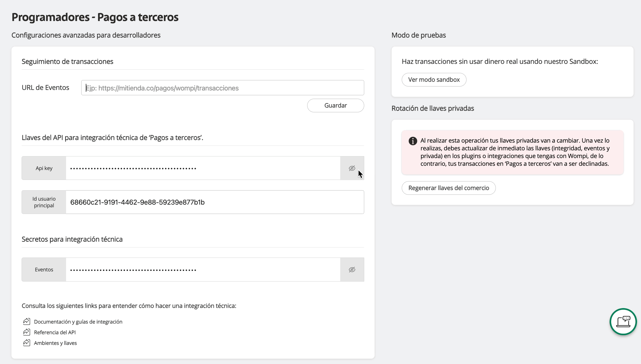Screen dimensions: 641x364
Task: Click the eye icon on the Eventos secret row
Action: (352, 269)
